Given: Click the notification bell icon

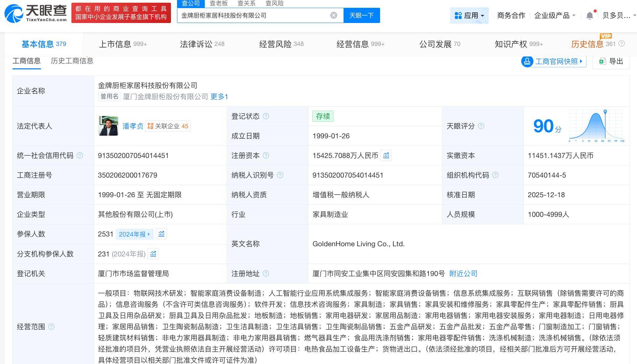Looking at the screenshot, I should coord(590,16).
